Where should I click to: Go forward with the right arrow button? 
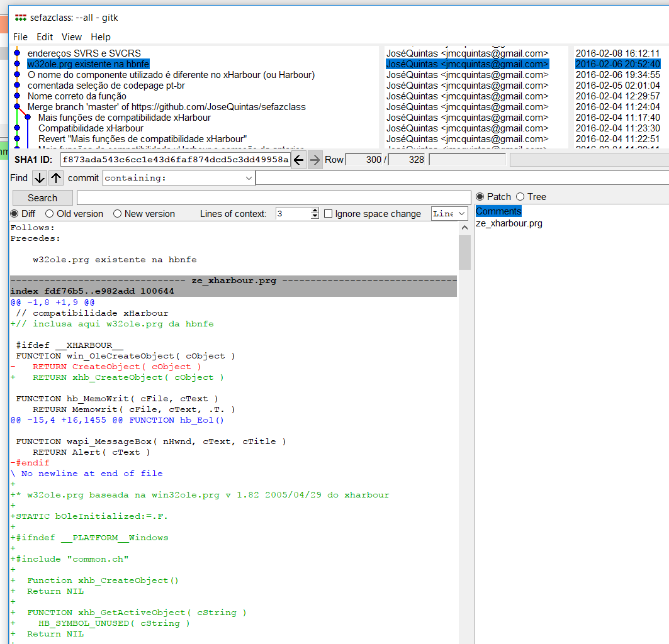[315, 160]
